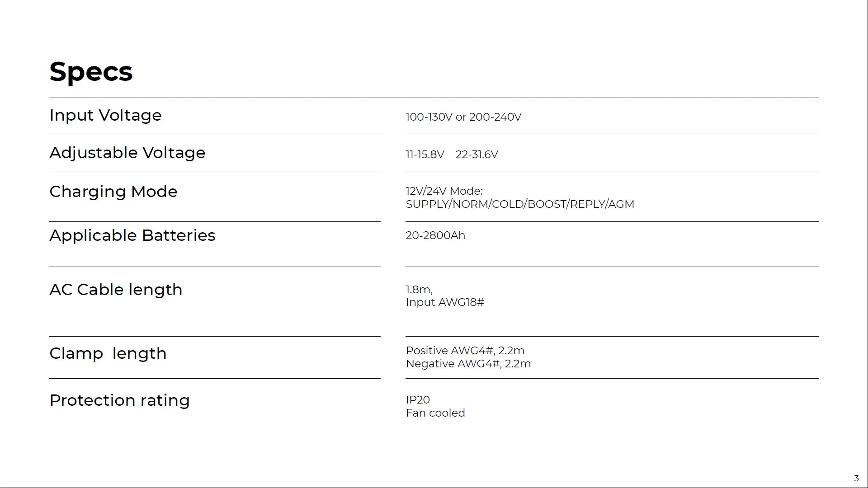Click the 100-130V or 200-240V value

coord(463,117)
